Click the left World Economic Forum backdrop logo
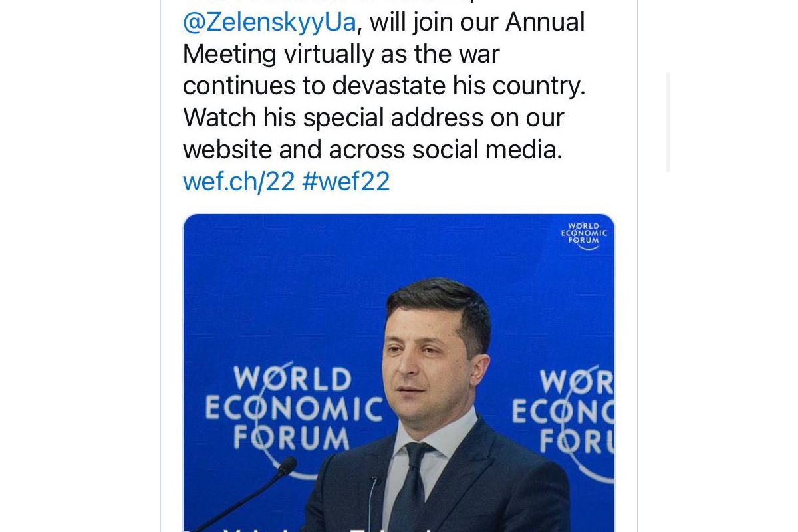Viewport: 798px width, 532px height. click(x=291, y=409)
